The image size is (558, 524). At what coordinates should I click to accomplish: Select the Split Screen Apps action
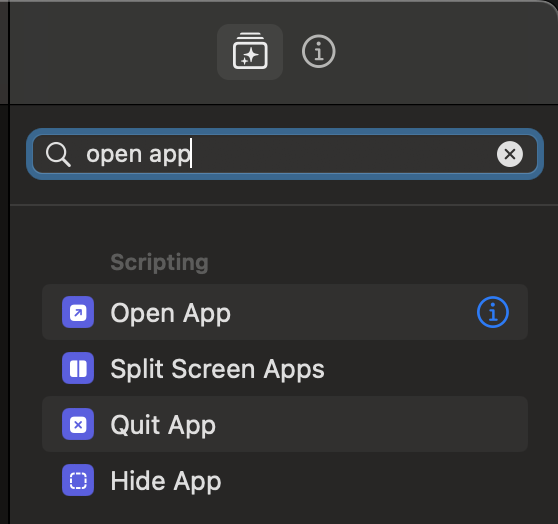285,368
